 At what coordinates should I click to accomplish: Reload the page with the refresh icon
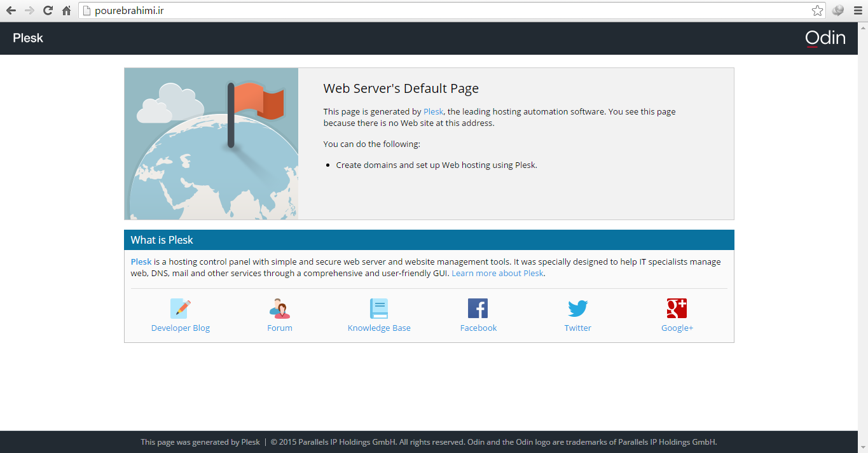pyautogui.click(x=48, y=11)
